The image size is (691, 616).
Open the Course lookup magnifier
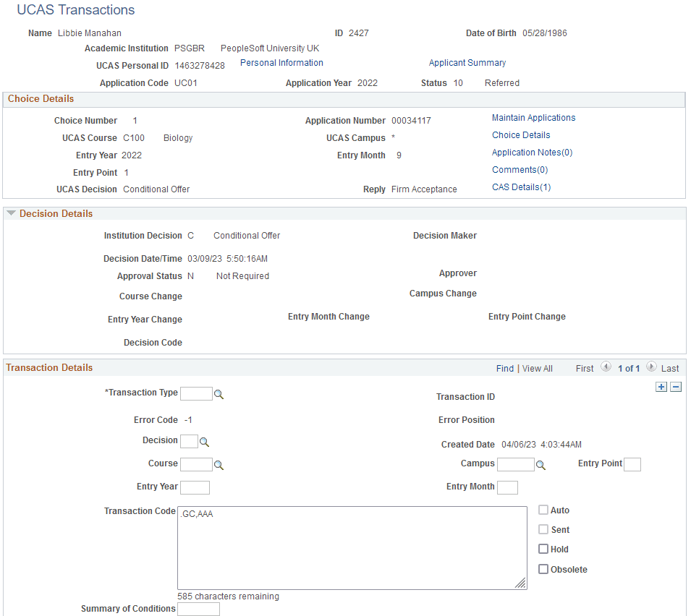tap(219, 463)
